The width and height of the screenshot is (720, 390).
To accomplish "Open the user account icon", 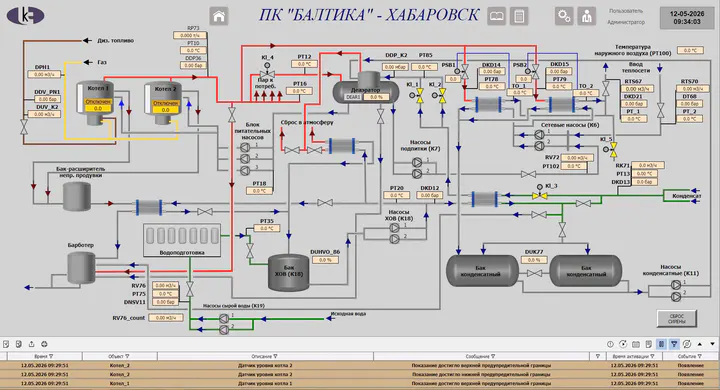I will 586,17.
